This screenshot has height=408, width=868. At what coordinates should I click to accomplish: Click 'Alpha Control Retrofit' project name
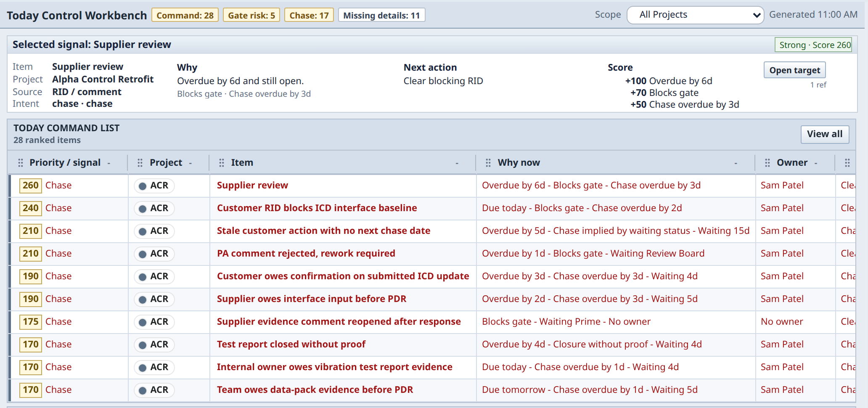[x=103, y=79]
